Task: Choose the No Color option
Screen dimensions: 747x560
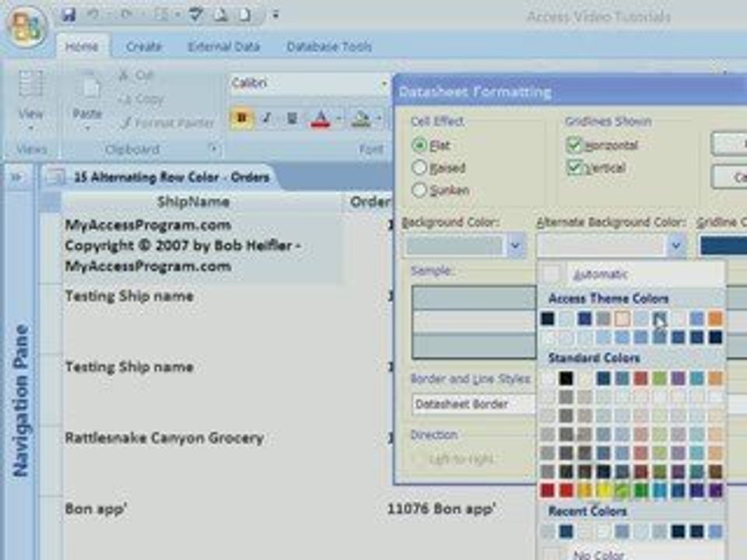Action: 631,553
